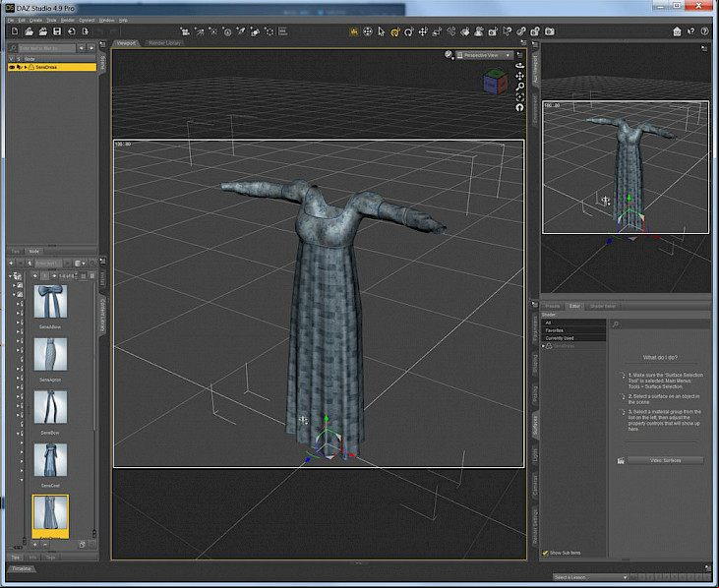Click the scene filter text field
Image resolution: width=719 pixels, height=588 pixels.
point(46,47)
